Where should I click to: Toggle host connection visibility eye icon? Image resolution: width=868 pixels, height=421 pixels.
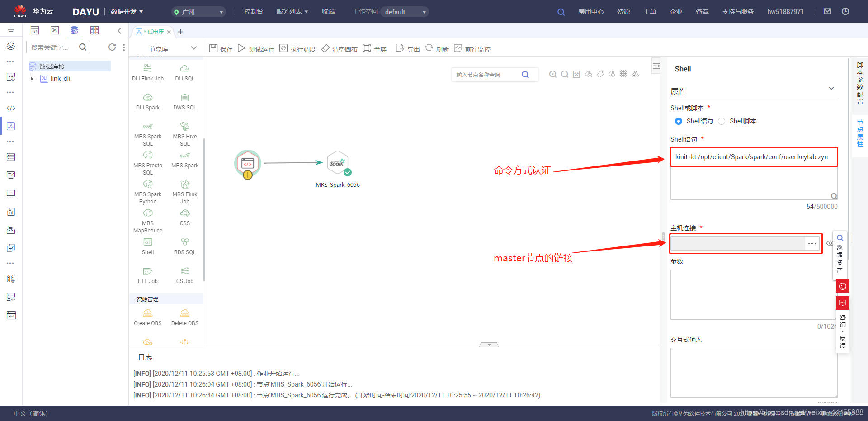(830, 243)
